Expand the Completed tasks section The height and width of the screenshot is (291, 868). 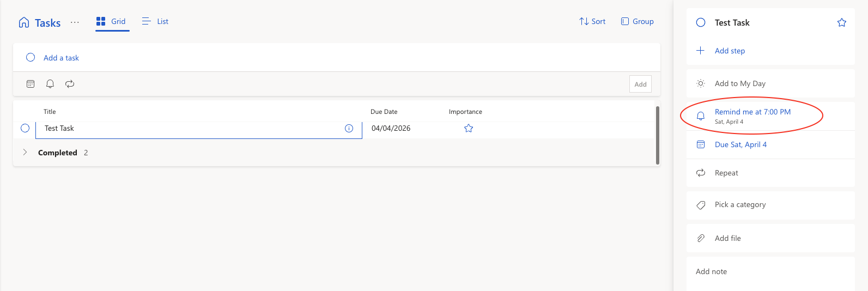click(x=25, y=153)
